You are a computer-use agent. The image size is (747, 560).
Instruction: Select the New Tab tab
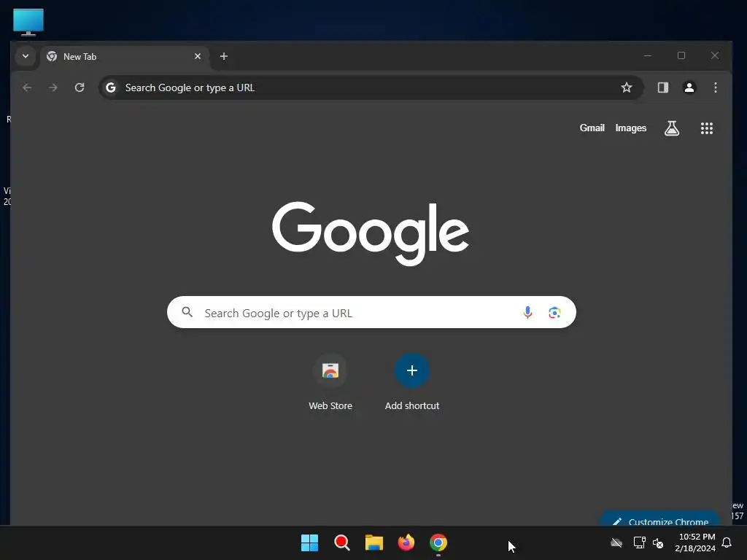coord(125,57)
